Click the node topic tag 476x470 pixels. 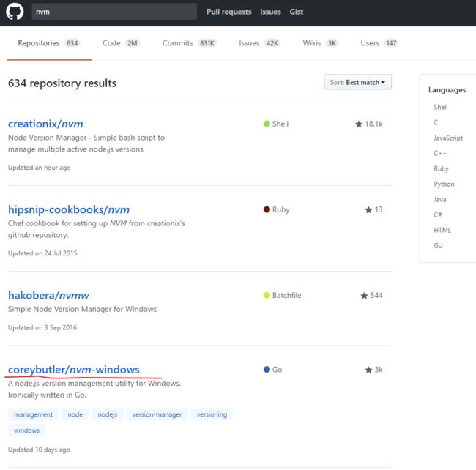pos(75,414)
